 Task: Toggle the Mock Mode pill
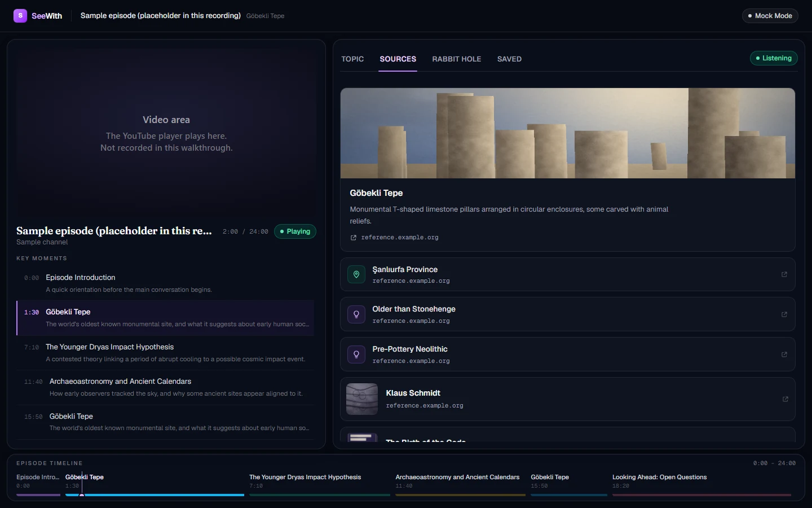(770, 16)
